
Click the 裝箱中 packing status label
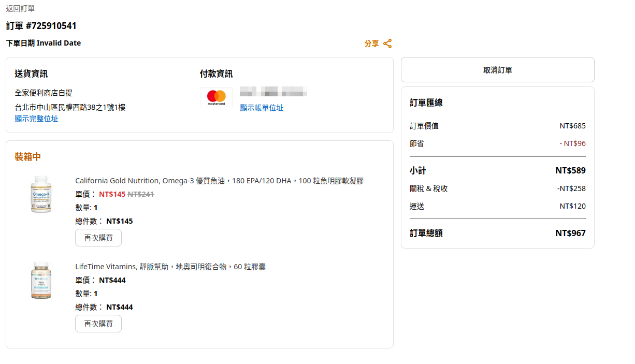coord(28,157)
